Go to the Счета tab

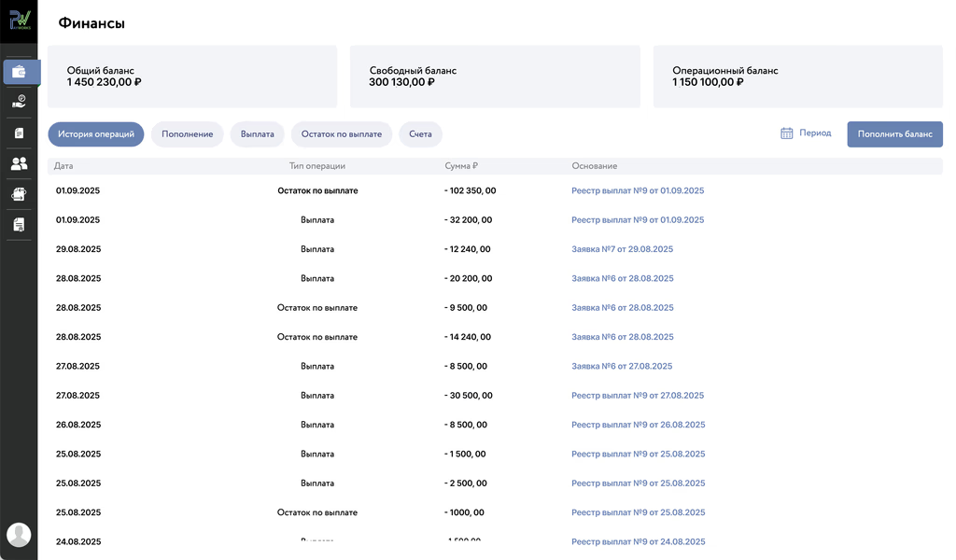[420, 134]
